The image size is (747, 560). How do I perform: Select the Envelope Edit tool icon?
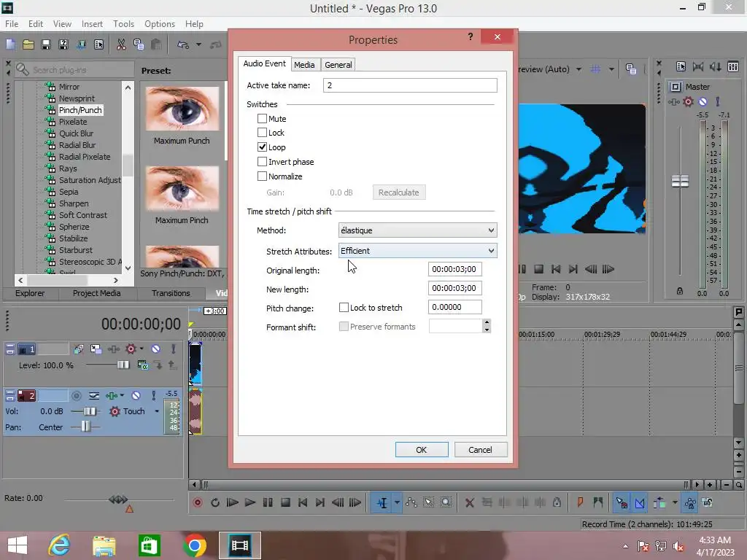tap(411, 502)
